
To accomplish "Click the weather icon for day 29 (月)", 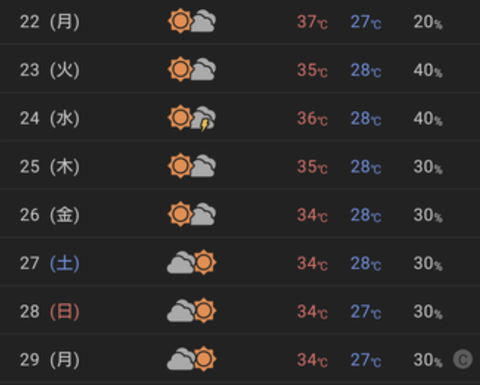I will [192, 359].
